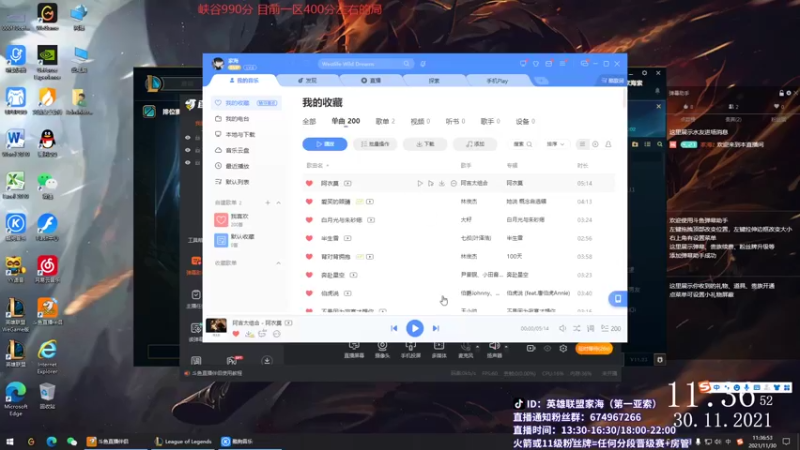Skip to the next track
The image size is (800, 450).
pyautogui.click(x=436, y=328)
